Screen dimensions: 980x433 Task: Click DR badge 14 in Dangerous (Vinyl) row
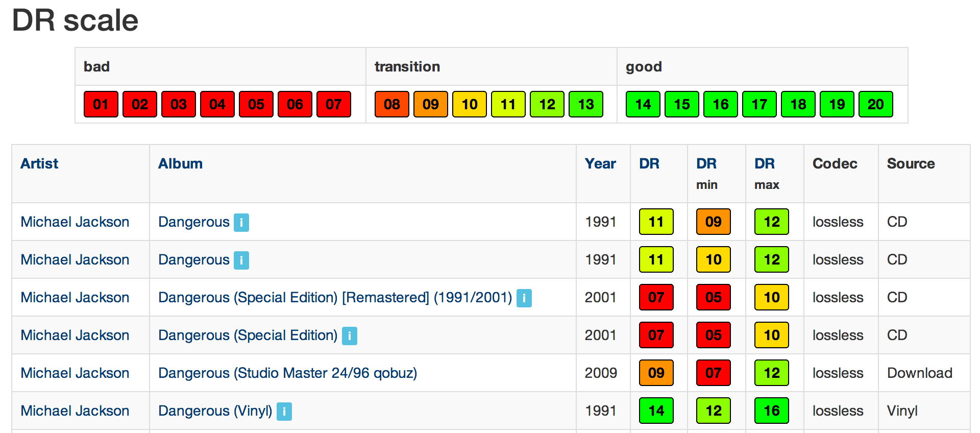coord(656,411)
